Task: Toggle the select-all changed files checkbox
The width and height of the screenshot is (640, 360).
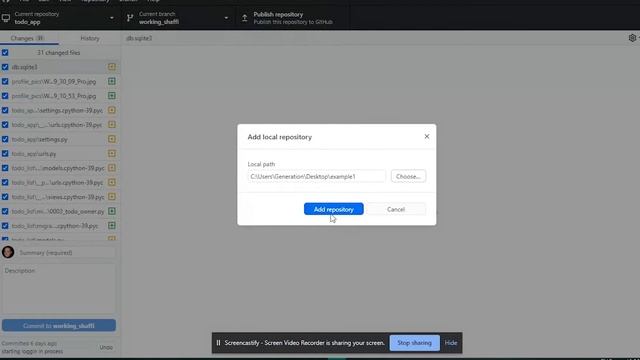Action: pyautogui.click(x=5, y=53)
